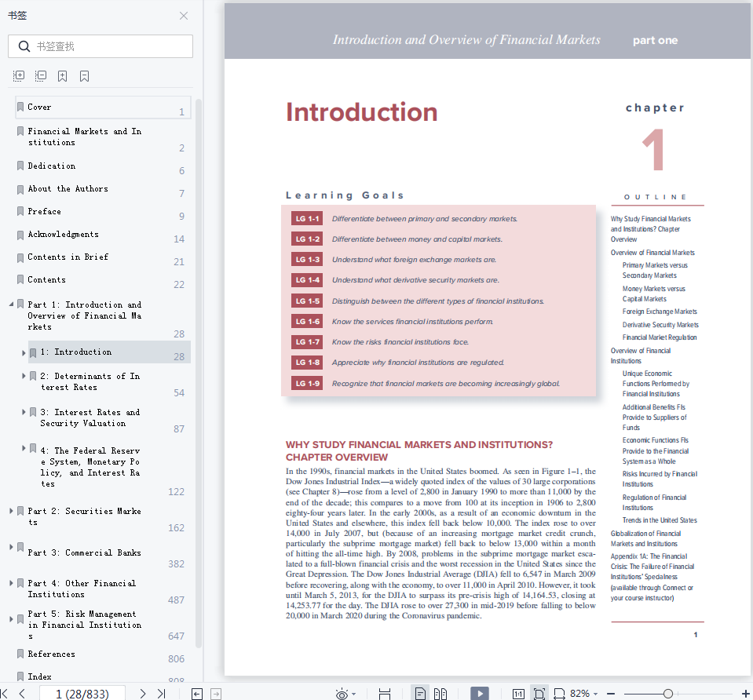Open the Contents bookmark
The width and height of the screenshot is (753, 700).
(46, 279)
